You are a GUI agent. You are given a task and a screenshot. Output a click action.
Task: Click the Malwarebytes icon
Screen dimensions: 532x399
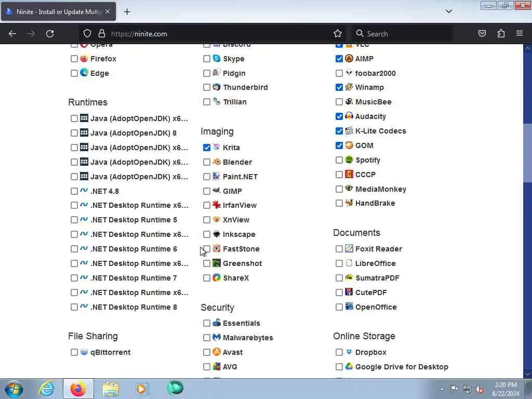click(217, 337)
